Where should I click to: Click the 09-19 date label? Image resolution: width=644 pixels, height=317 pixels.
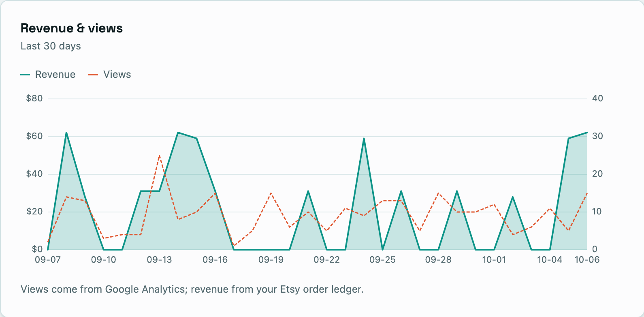tap(271, 260)
